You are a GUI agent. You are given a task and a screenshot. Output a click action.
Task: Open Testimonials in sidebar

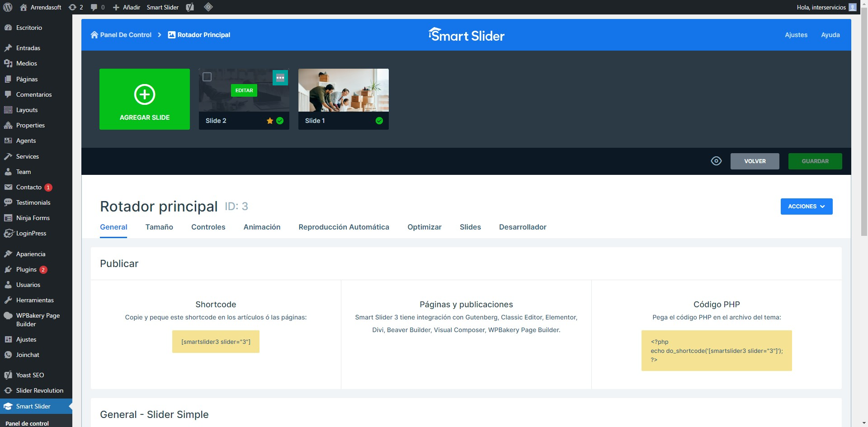tap(36, 202)
